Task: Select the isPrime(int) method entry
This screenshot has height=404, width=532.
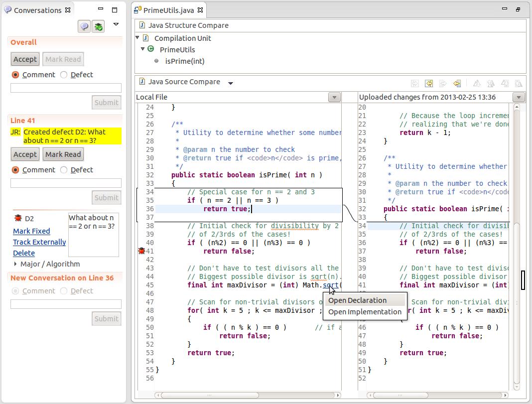Action: coord(185,61)
